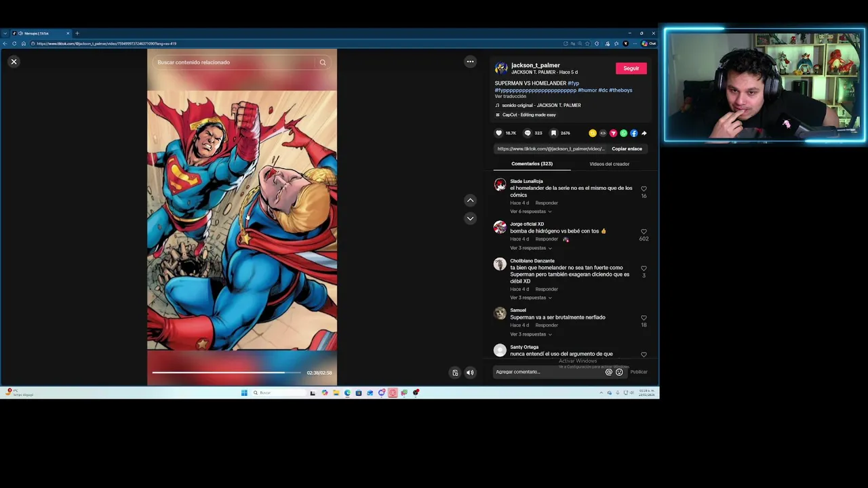Open the #humor hashtag
The width and height of the screenshot is (868, 488).
(x=587, y=90)
